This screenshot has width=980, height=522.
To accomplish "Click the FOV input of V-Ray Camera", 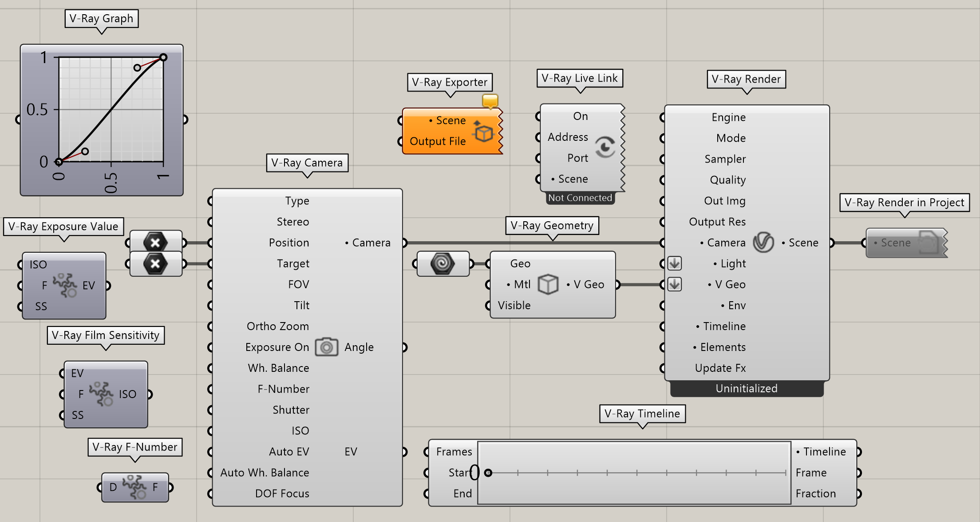I will pyautogui.click(x=299, y=284).
